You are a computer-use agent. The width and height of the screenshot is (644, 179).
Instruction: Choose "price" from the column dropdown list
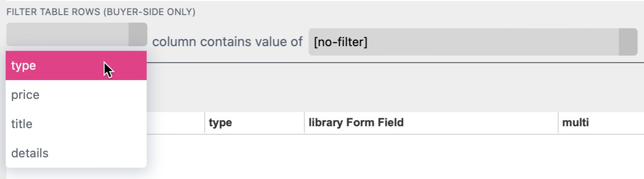pyautogui.click(x=76, y=95)
